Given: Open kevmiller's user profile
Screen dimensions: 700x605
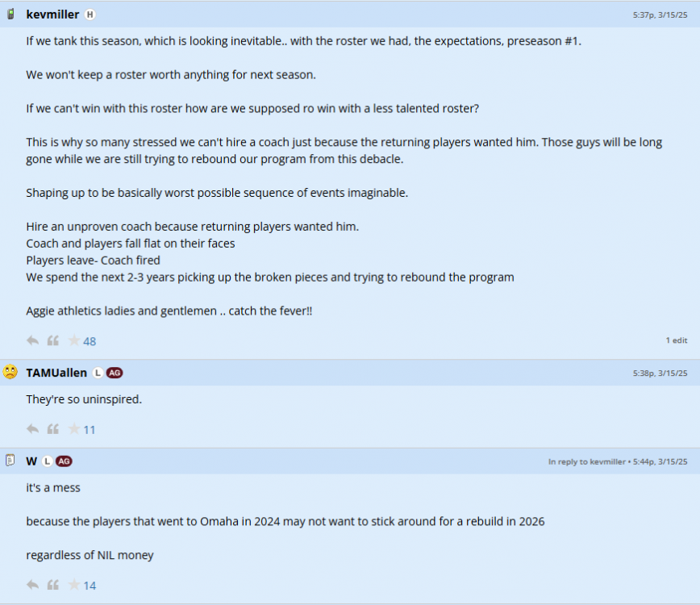Looking at the screenshot, I should [x=52, y=15].
